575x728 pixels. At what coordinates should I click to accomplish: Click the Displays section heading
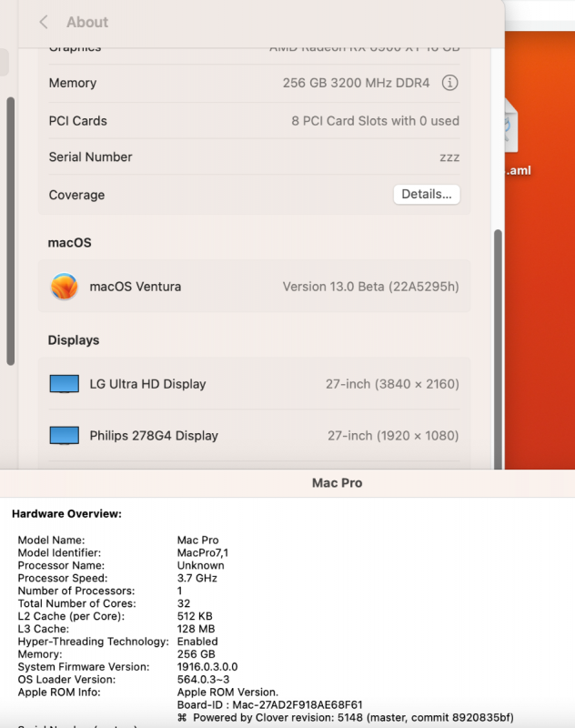(74, 340)
